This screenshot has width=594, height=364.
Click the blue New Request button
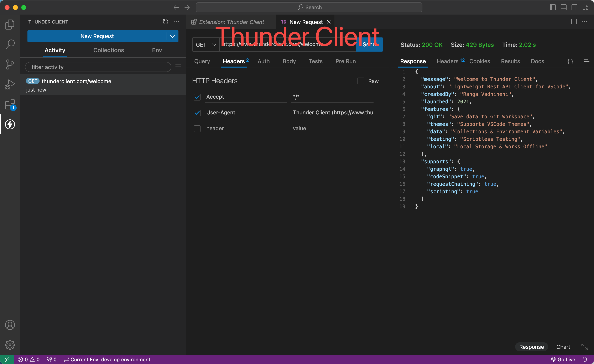[97, 36]
